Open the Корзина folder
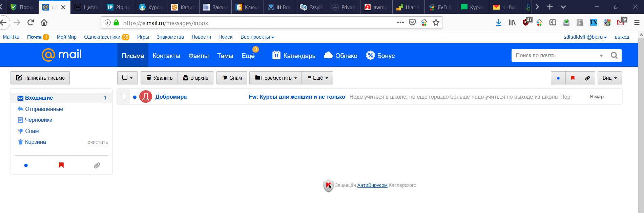644x213 pixels. [x=36, y=142]
